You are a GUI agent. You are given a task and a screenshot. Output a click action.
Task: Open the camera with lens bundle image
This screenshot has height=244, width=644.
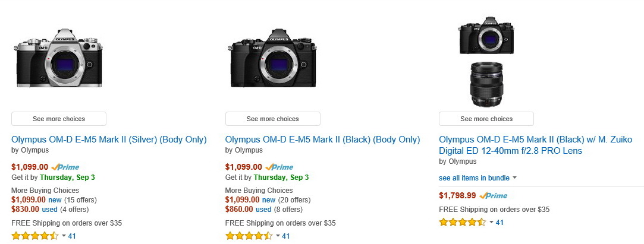(486, 62)
